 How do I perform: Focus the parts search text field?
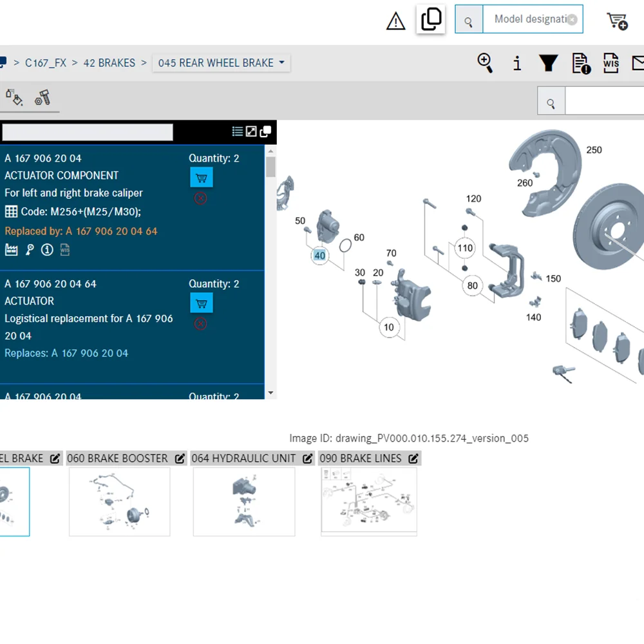click(x=605, y=100)
